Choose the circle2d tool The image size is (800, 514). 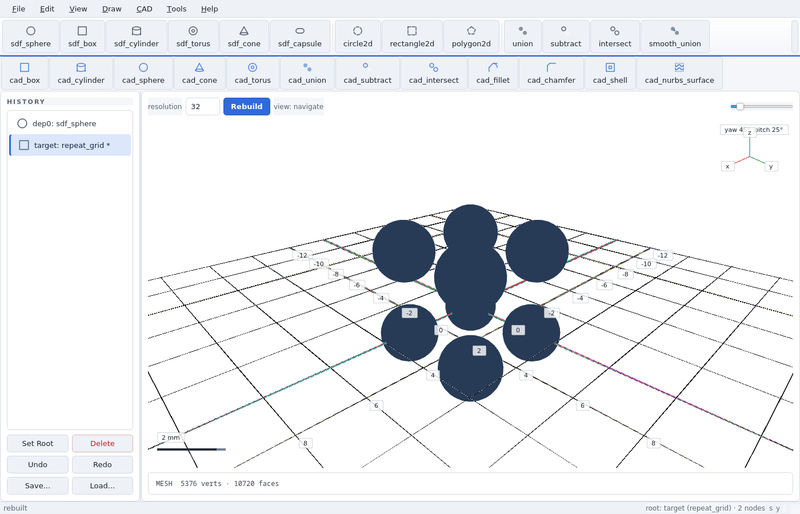358,37
